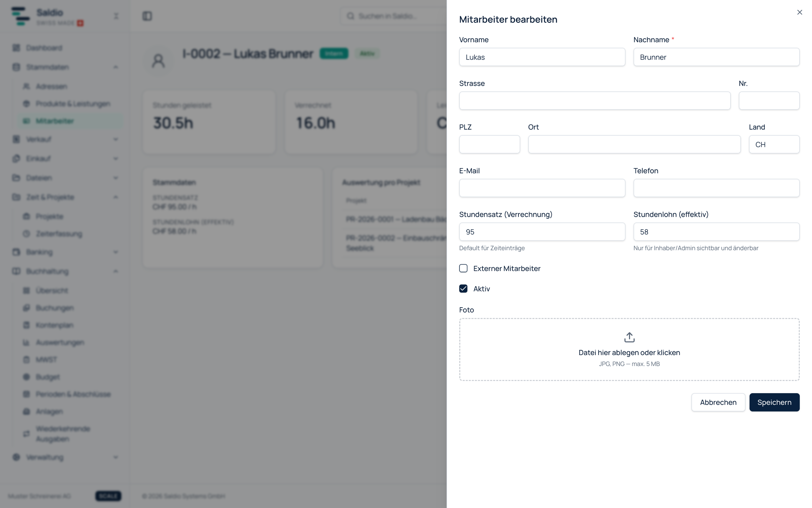Click the Datei hier ablegen oder klicken text
The image size is (812, 508).
click(x=629, y=353)
